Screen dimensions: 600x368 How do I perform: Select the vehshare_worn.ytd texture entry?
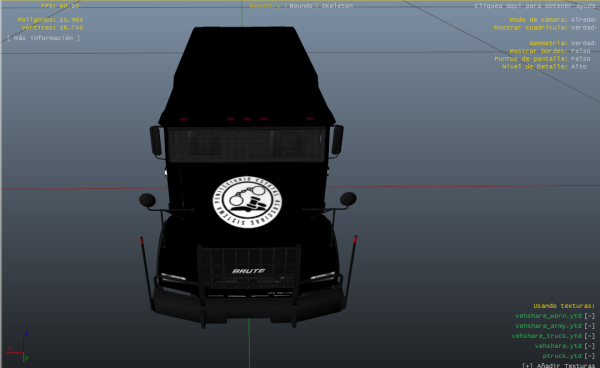point(548,316)
